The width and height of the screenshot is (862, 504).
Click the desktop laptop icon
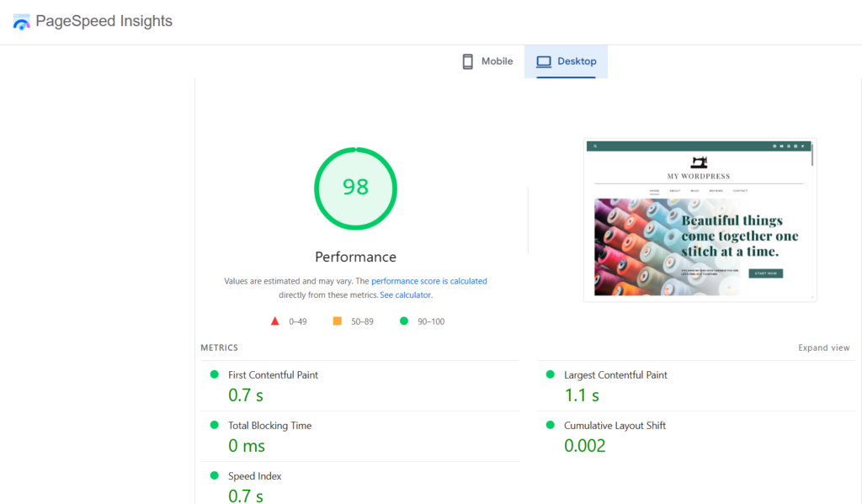544,61
